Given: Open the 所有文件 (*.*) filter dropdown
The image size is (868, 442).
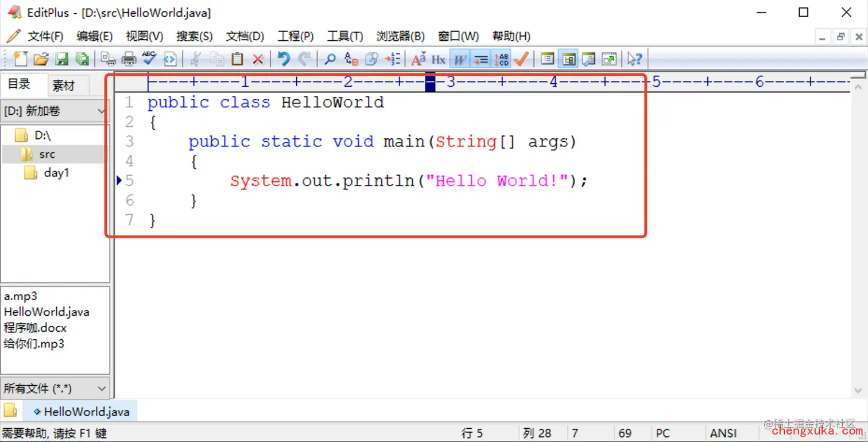Looking at the screenshot, I should pos(55,389).
